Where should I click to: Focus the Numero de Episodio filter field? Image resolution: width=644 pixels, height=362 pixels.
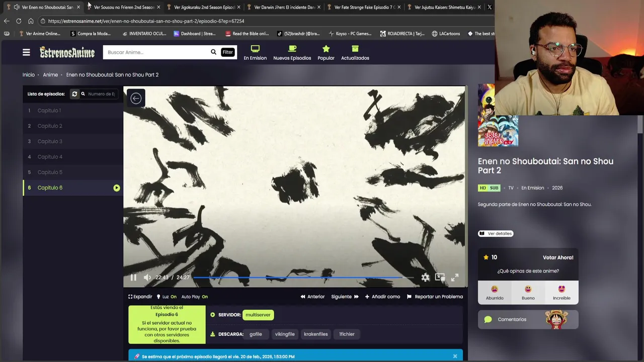click(x=101, y=94)
